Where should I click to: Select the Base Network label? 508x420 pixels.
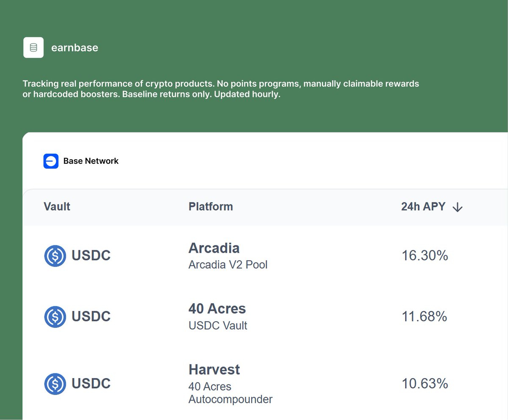pos(91,161)
